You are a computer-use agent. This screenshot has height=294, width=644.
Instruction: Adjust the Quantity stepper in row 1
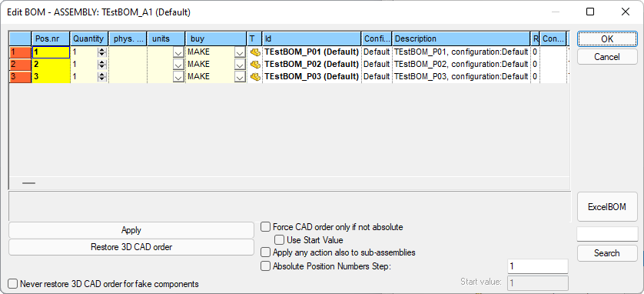102,52
